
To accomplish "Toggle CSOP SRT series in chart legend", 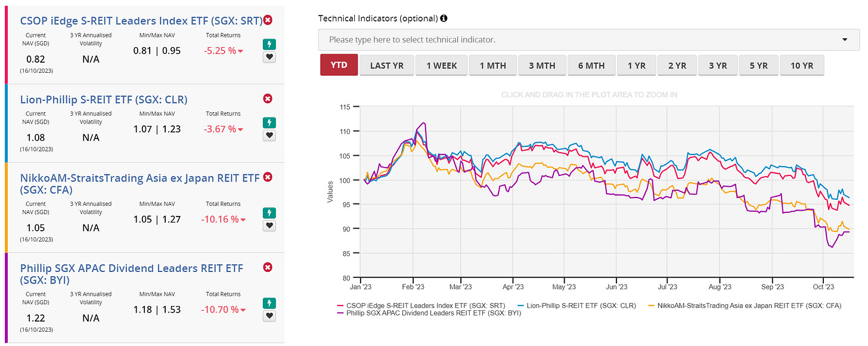I will click(422, 305).
